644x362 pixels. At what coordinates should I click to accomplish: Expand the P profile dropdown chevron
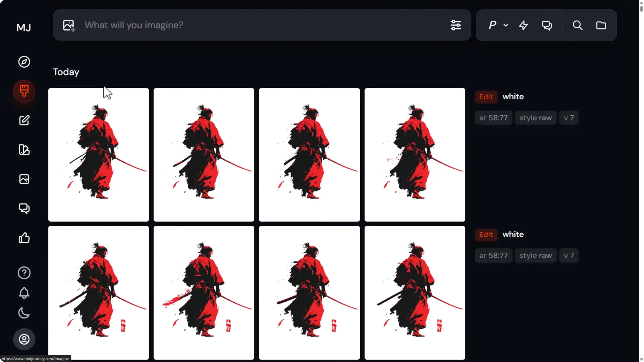coord(505,25)
